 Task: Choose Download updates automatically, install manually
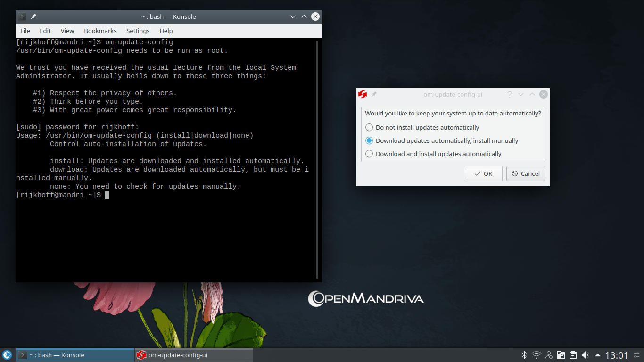369,140
